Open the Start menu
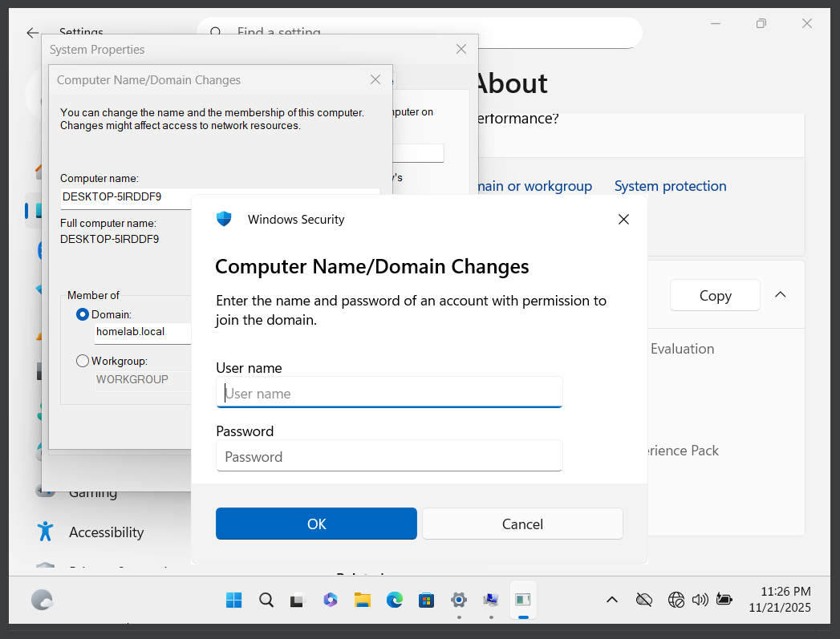The height and width of the screenshot is (639, 840). click(233, 599)
